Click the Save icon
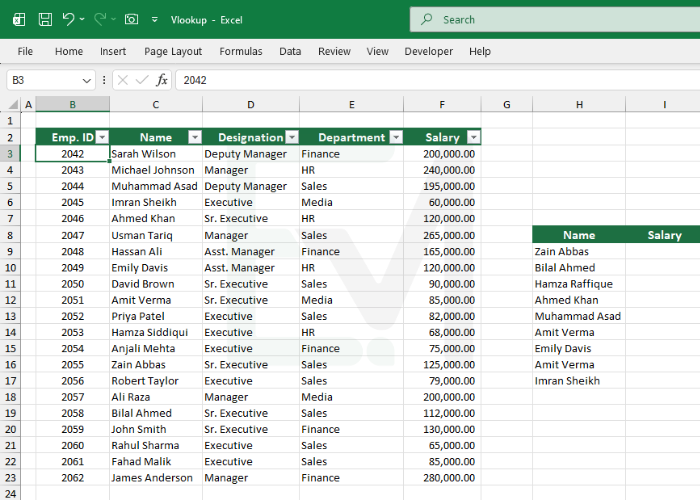This screenshot has height=500, width=700. pyautogui.click(x=45, y=20)
